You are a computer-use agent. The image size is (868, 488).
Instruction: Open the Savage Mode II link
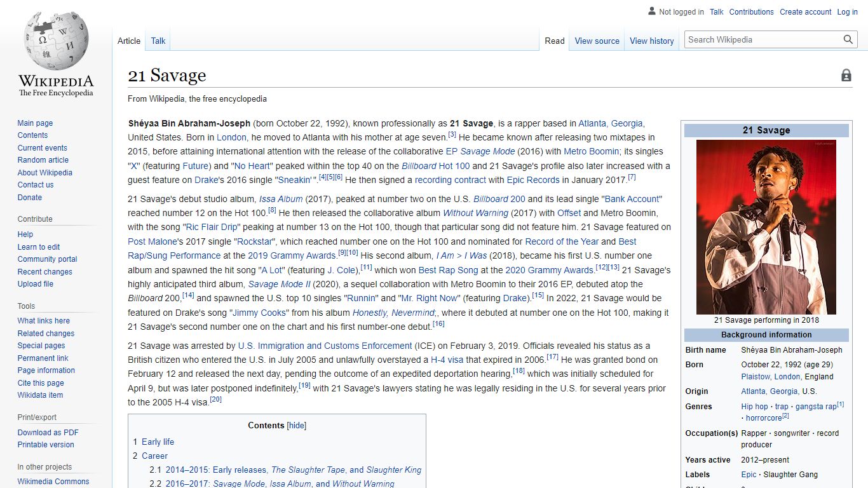[279, 284]
